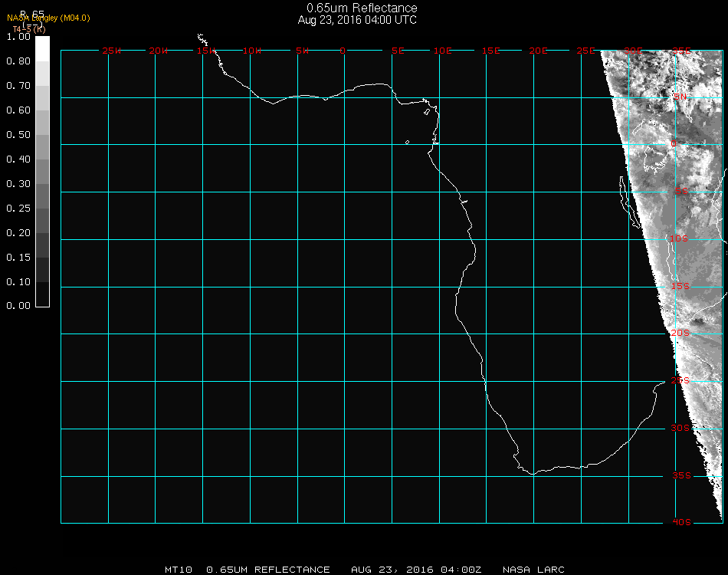Click the 25W longitude label
Image resolution: width=728 pixels, height=575 pixels.
pyautogui.click(x=112, y=51)
